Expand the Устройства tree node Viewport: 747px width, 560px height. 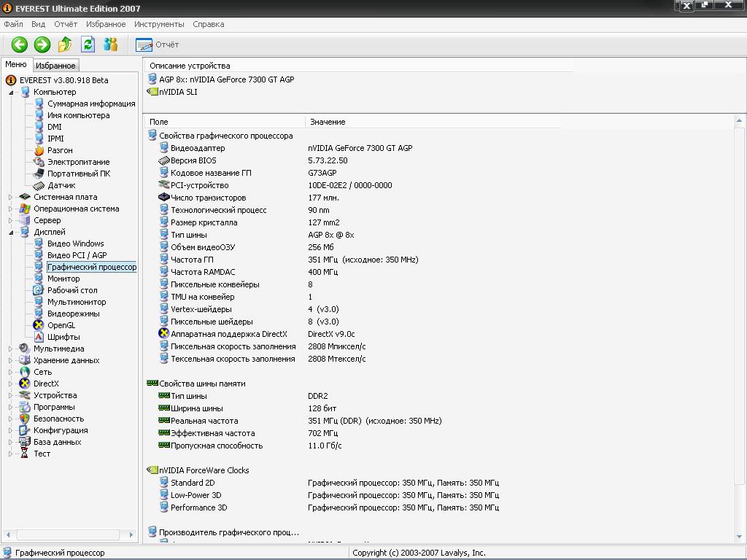tap(11, 396)
